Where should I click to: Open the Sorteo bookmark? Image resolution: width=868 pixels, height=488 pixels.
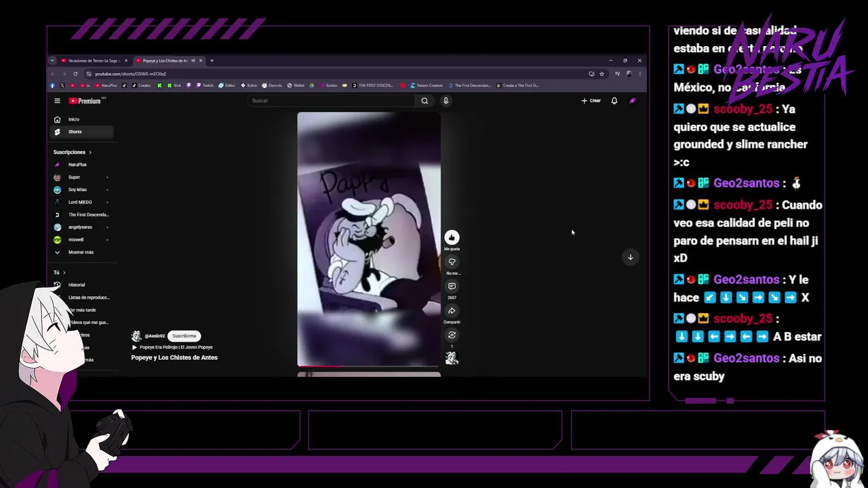click(328, 85)
